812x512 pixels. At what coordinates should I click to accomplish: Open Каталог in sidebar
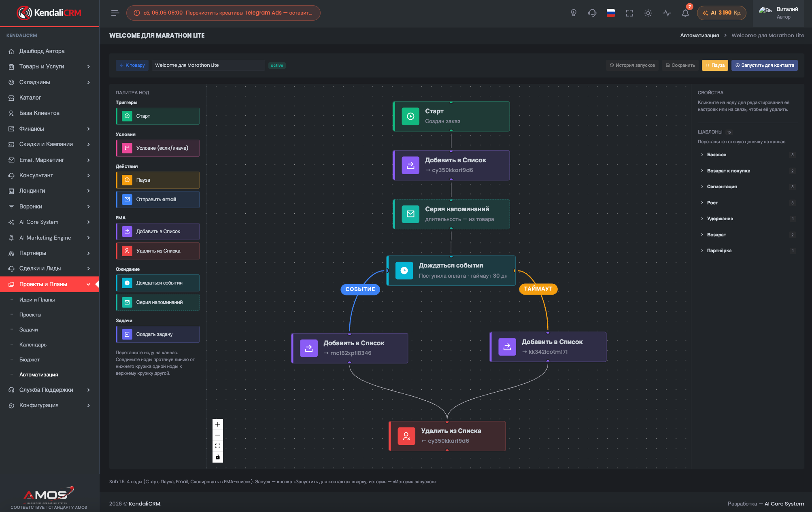pos(49,98)
